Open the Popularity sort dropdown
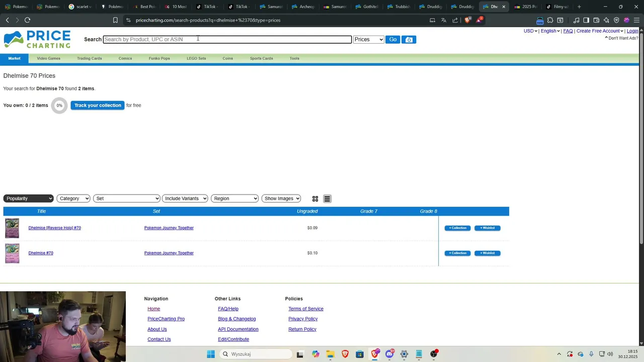Screen dimensions: 644x362 point(28,199)
